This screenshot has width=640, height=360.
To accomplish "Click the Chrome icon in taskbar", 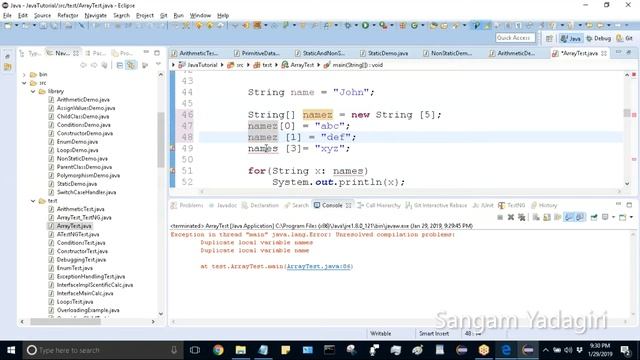I will (218, 350).
